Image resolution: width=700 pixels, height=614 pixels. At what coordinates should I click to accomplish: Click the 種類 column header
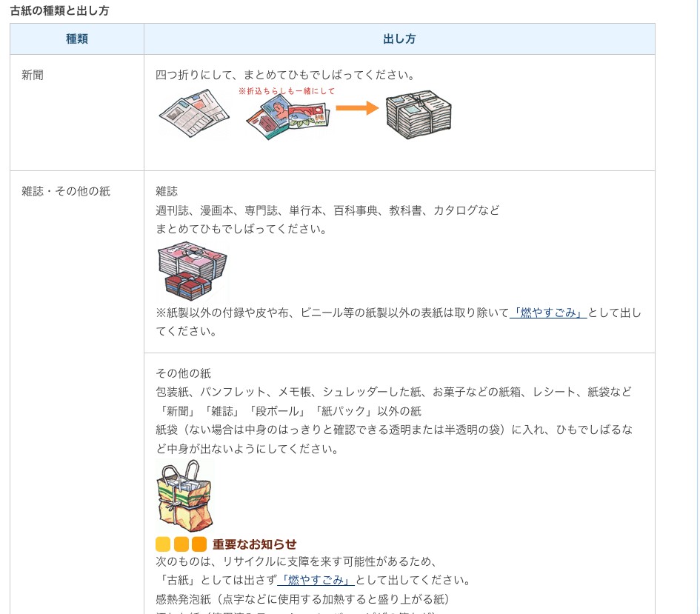click(77, 39)
